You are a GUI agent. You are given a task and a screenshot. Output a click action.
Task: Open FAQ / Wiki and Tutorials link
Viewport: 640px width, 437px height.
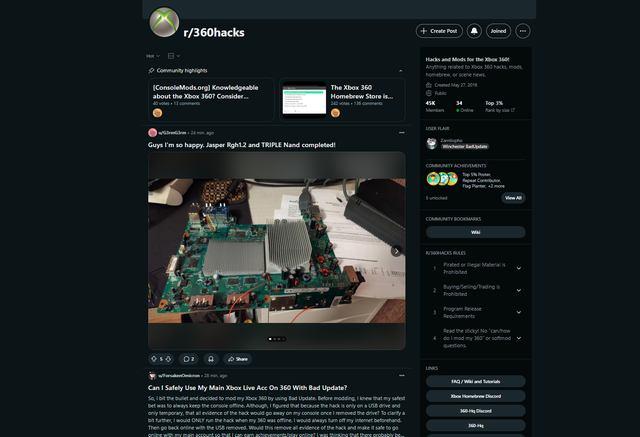[x=476, y=382]
